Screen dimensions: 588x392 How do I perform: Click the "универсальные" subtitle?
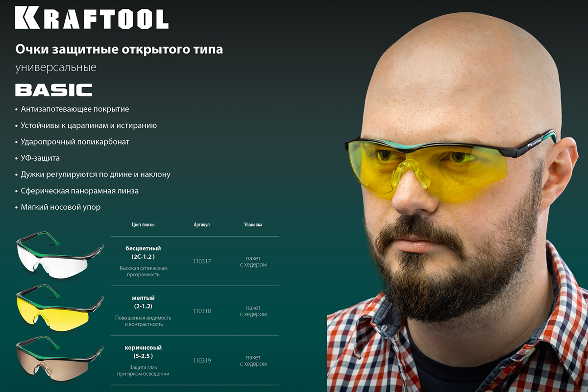56,67
